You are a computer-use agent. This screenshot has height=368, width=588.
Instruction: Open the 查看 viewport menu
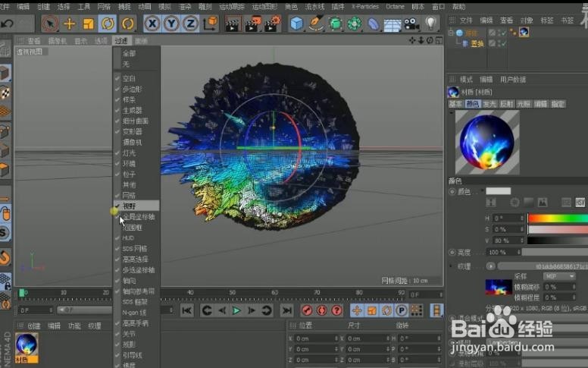(x=34, y=41)
